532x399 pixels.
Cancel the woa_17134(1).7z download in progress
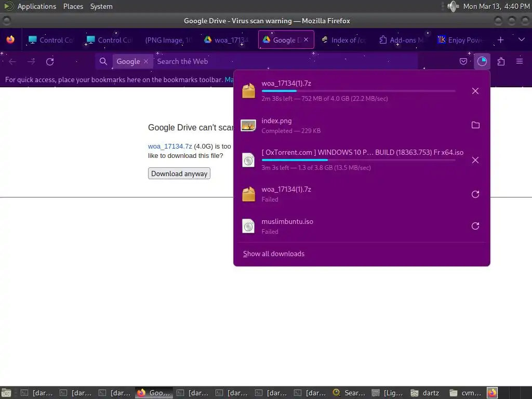tap(475, 91)
